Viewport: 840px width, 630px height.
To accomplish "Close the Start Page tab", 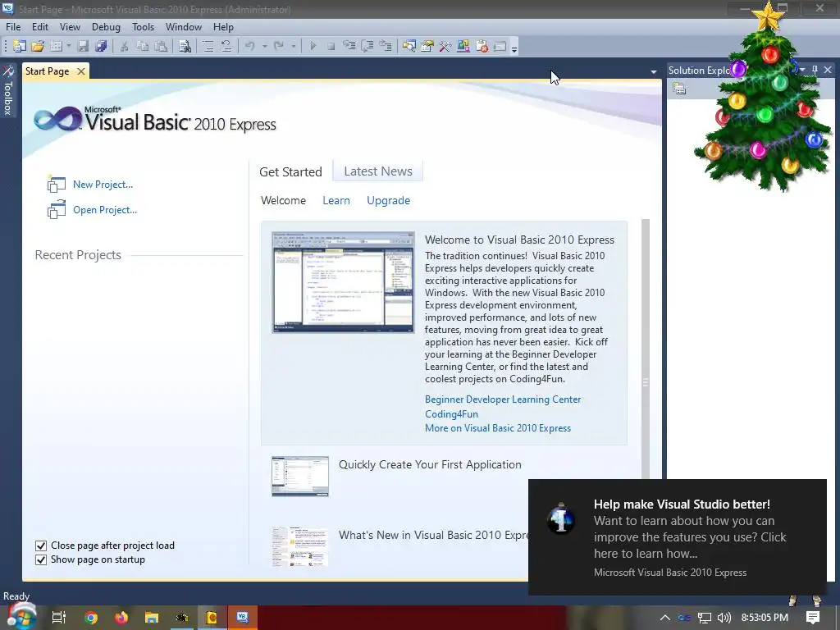I will point(81,71).
